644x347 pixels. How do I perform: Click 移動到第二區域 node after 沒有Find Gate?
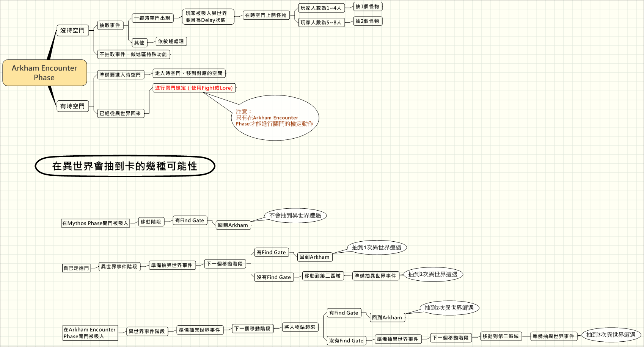323,276
